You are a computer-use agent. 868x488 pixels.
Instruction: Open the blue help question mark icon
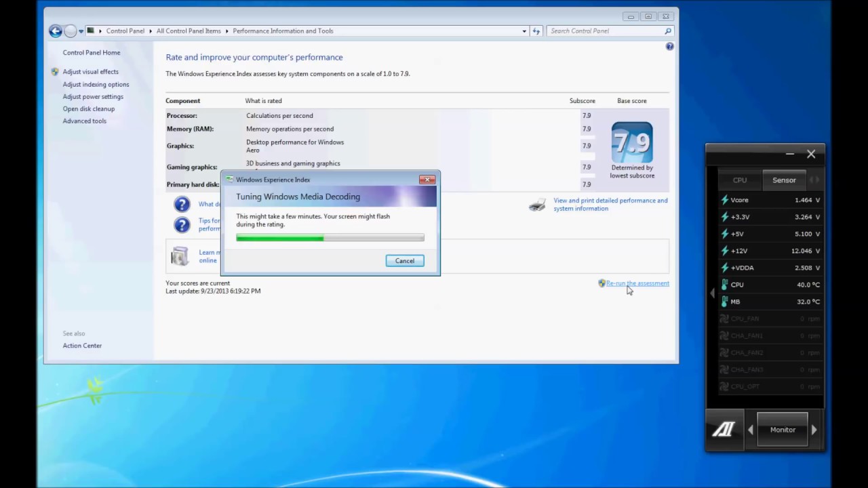click(x=669, y=46)
